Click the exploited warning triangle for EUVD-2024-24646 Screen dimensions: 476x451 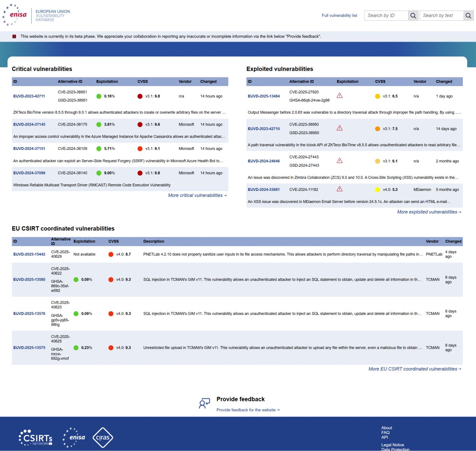(x=340, y=160)
